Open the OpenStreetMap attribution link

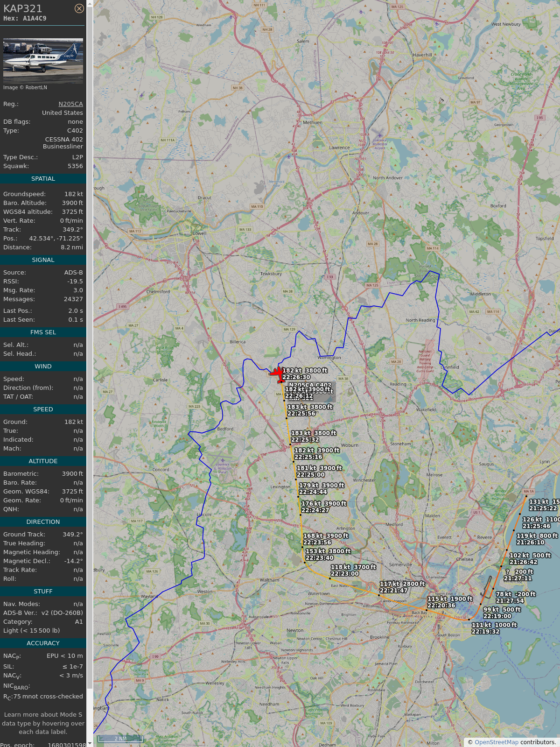pyautogui.click(x=496, y=742)
